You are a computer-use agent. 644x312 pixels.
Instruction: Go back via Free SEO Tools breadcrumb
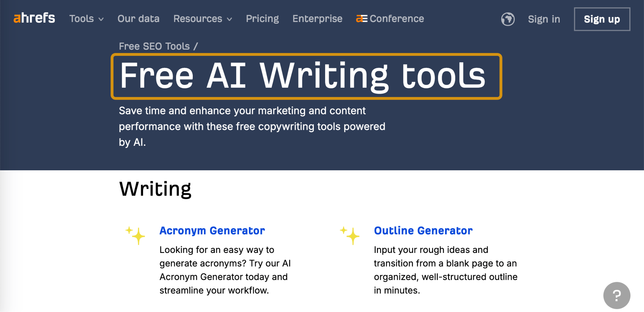[154, 46]
